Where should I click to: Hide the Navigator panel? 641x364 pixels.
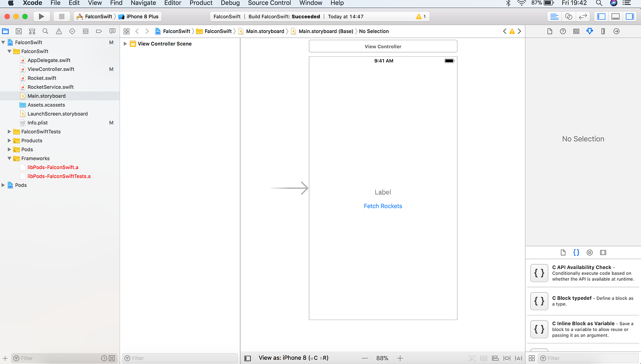(602, 16)
